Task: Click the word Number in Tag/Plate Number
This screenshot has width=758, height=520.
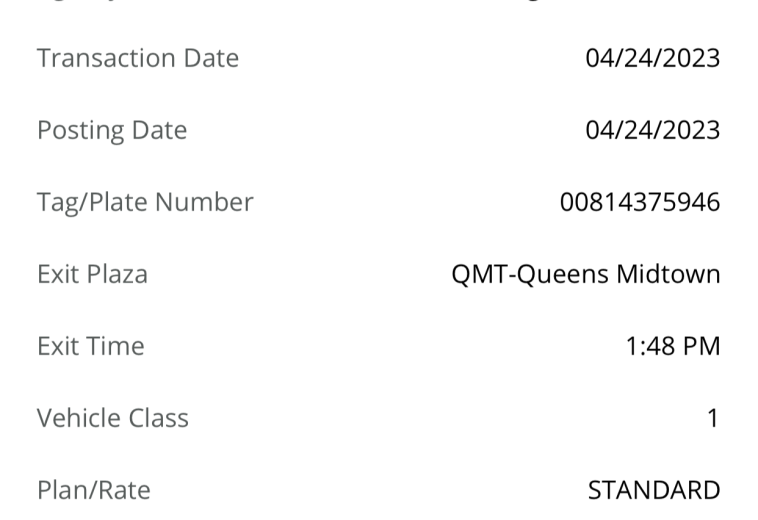Action: click(204, 202)
